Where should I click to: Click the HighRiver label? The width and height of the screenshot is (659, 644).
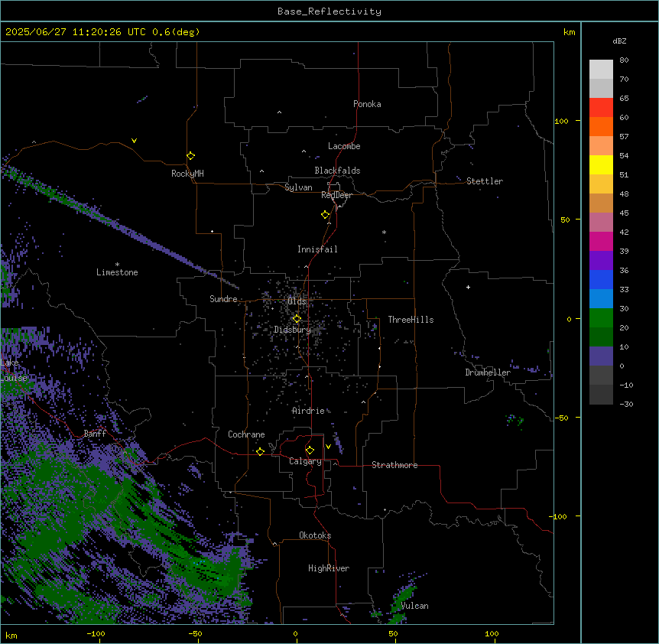click(329, 568)
